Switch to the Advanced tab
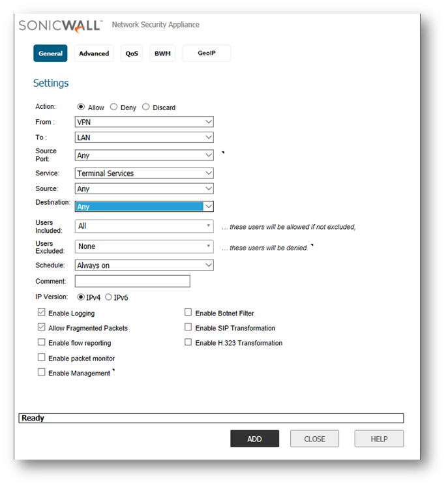The image size is (448, 487). pos(94,53)
